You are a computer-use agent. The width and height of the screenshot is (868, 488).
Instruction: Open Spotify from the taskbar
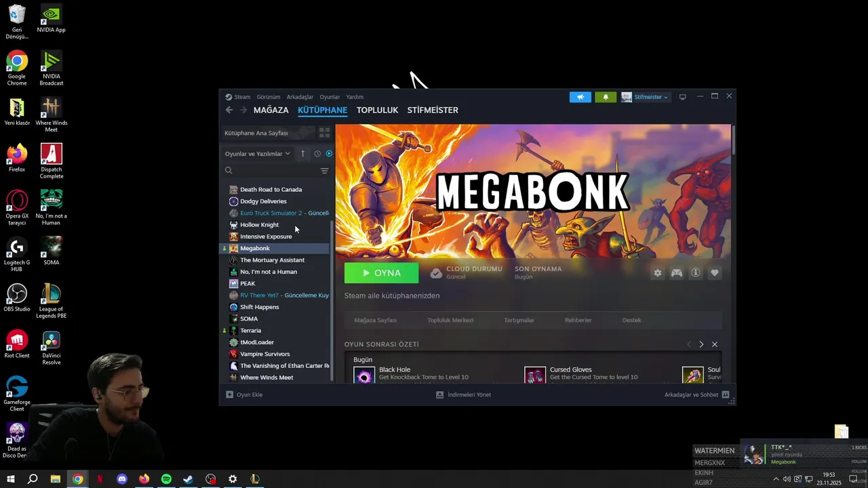pos(166,479)
